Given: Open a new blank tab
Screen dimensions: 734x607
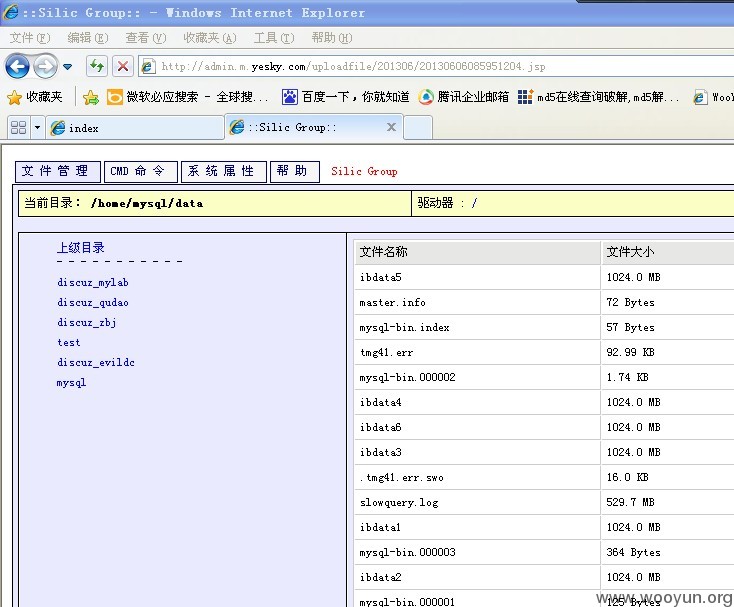Looking at the screenshot, I should [x=418, y=128].
